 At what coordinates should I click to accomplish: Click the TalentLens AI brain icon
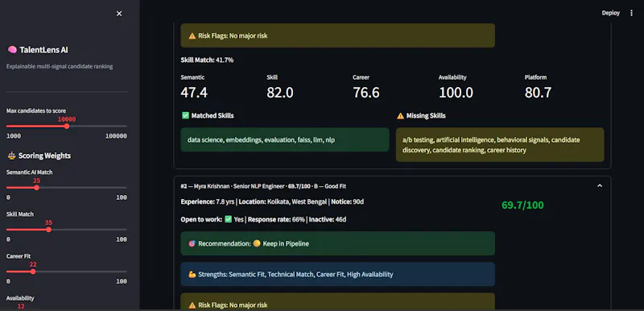(12, 50)
